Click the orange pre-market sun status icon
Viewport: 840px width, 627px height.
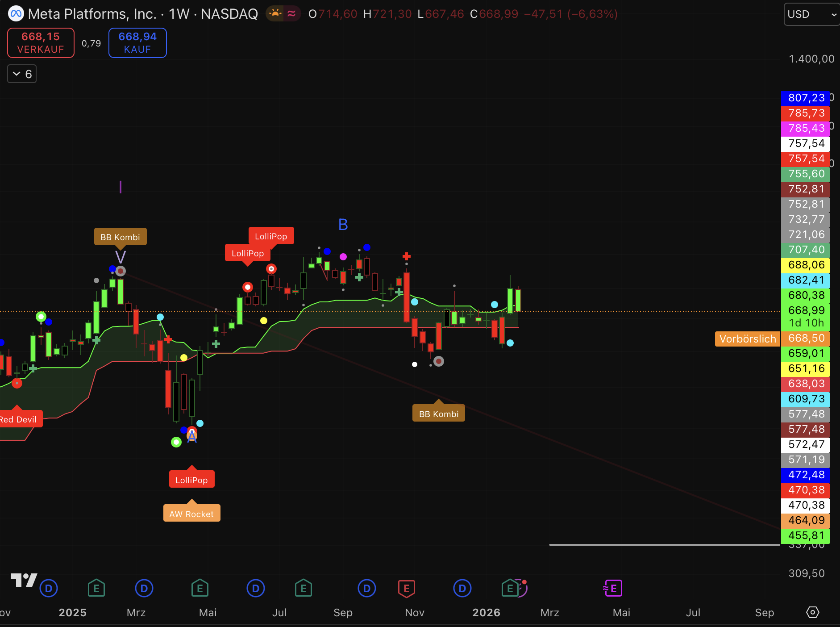[275, 14]
